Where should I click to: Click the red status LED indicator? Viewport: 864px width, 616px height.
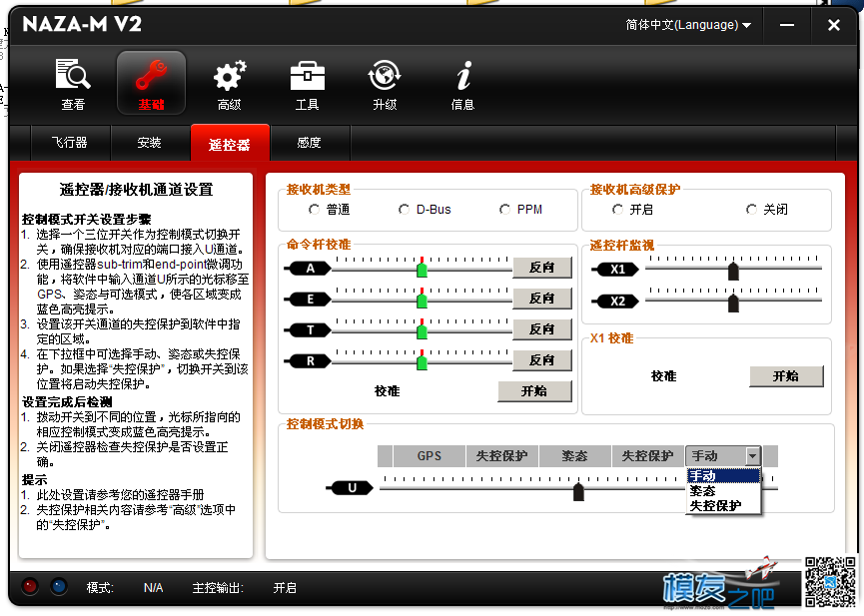point(30,587)
